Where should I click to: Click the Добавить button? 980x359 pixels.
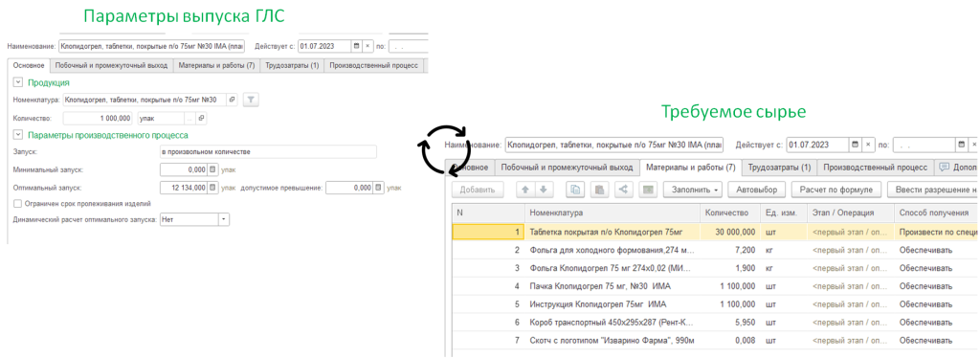point(478,189)
